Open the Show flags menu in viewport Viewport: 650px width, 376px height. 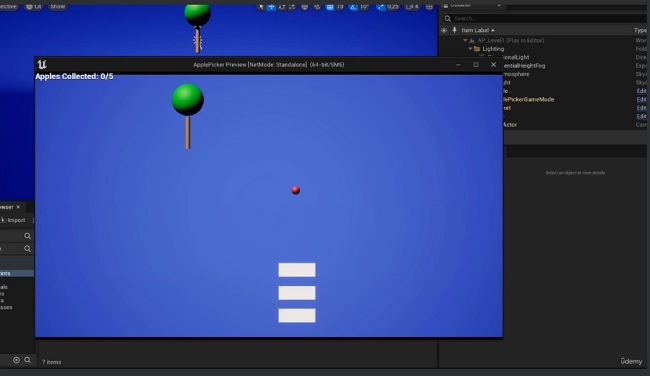pyautogui.click(x=58, y=6)
